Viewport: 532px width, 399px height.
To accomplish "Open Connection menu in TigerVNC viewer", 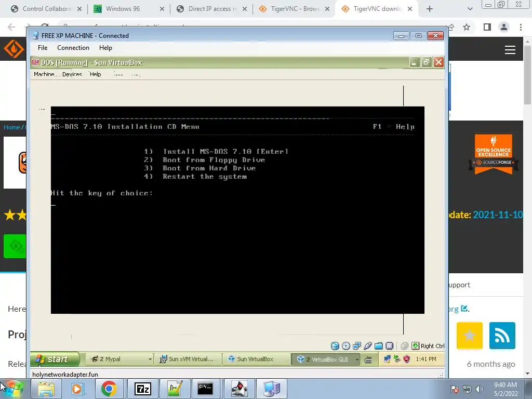I will point(73,48).
